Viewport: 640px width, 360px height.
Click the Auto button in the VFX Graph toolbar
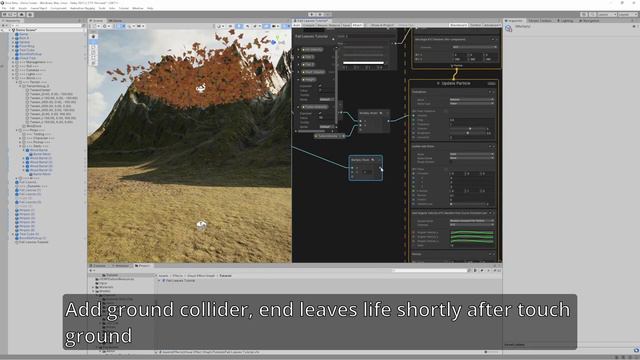coord(297,25)
